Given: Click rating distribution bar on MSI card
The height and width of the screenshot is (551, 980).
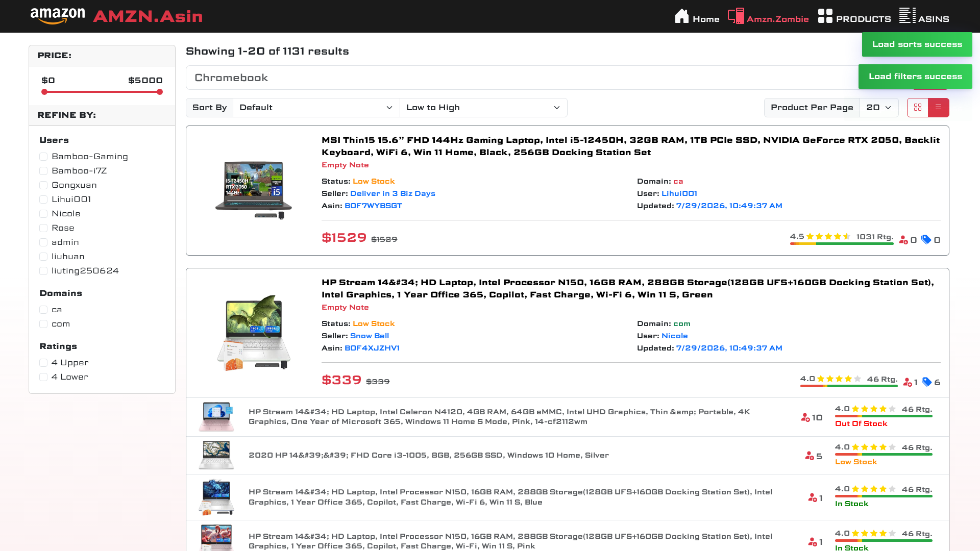Looking at the screenshot, I should coord(842,244).
